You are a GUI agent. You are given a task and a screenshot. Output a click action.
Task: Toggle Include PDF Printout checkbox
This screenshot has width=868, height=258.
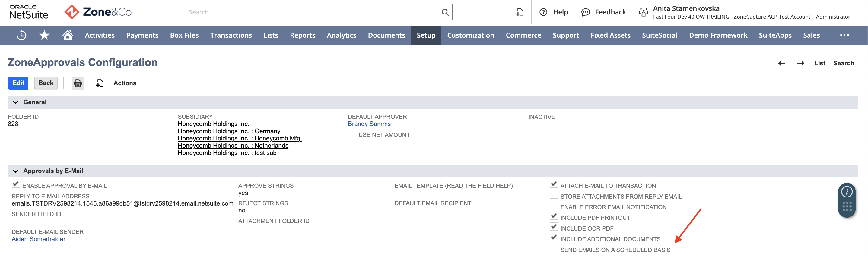click(554, 216)
